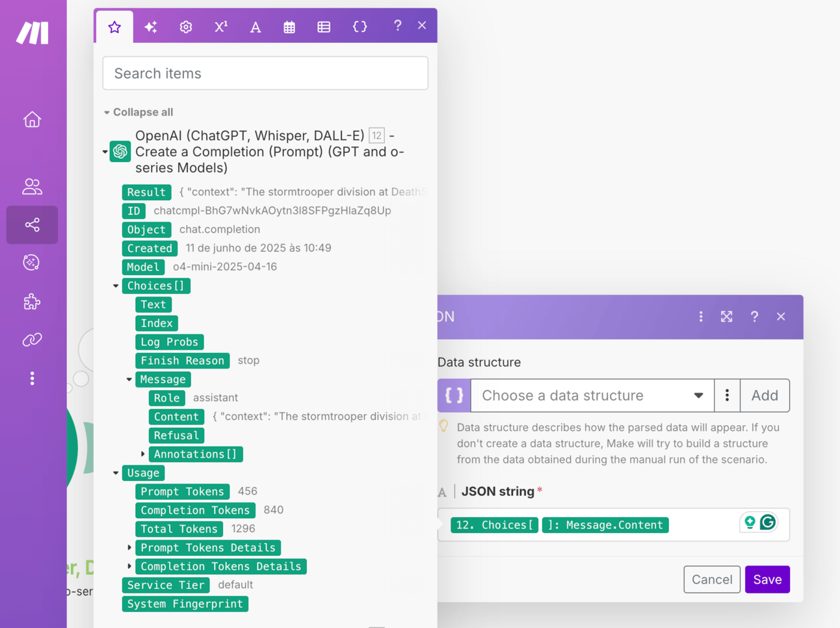The width and height of the screenshot is (840, 628).
Task: Open the Choose a data structure dropdown
Action: pos(592,395)
